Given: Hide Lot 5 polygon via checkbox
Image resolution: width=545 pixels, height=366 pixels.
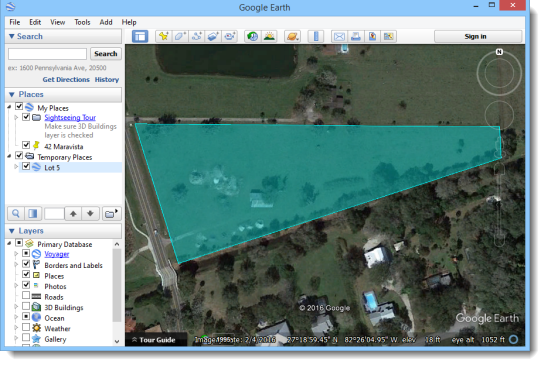Looking at the screenshot, I should (x=26, y=166).
